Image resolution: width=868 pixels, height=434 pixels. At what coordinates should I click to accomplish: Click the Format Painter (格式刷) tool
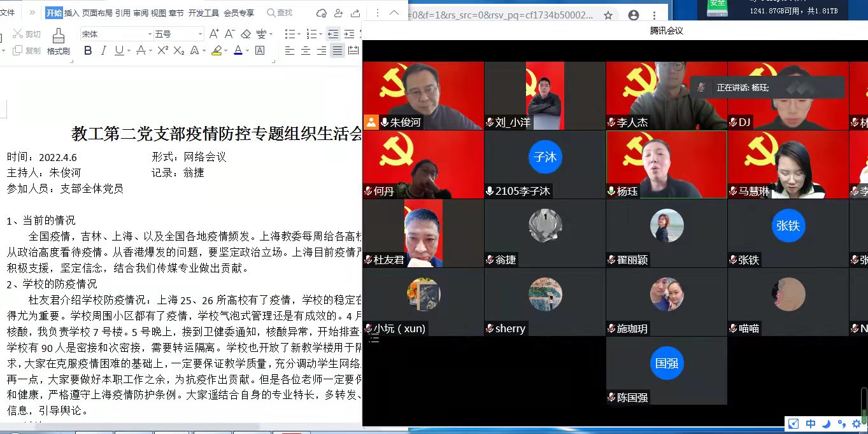pyautogui.click(x=58, y=42)
